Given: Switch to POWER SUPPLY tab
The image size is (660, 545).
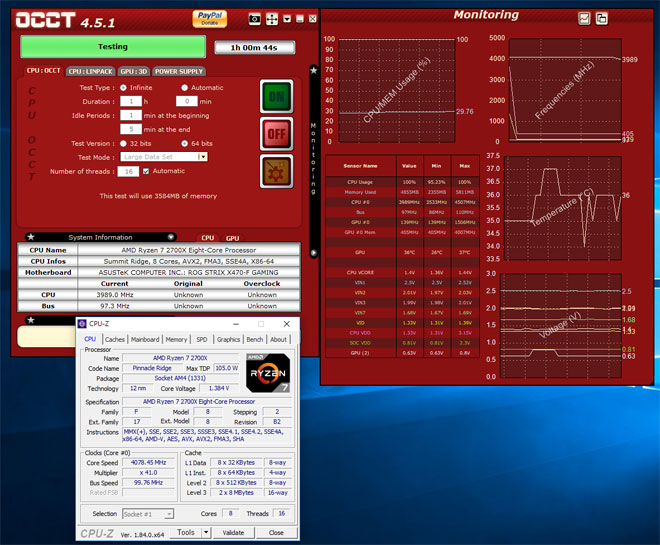Looking at the screenshot, I should pos(179,72).
